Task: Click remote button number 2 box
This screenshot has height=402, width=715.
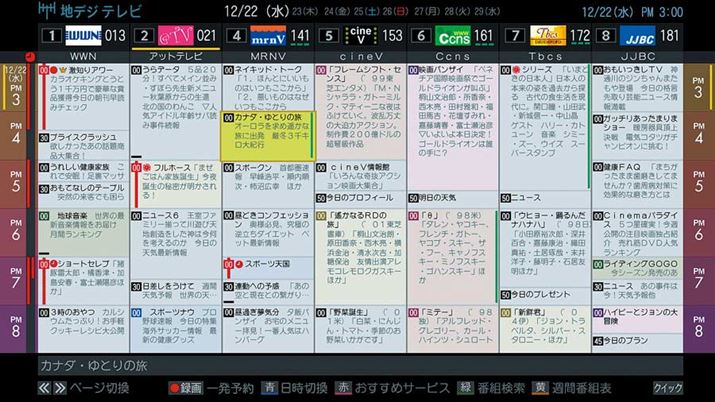Action: click(144, 36)
